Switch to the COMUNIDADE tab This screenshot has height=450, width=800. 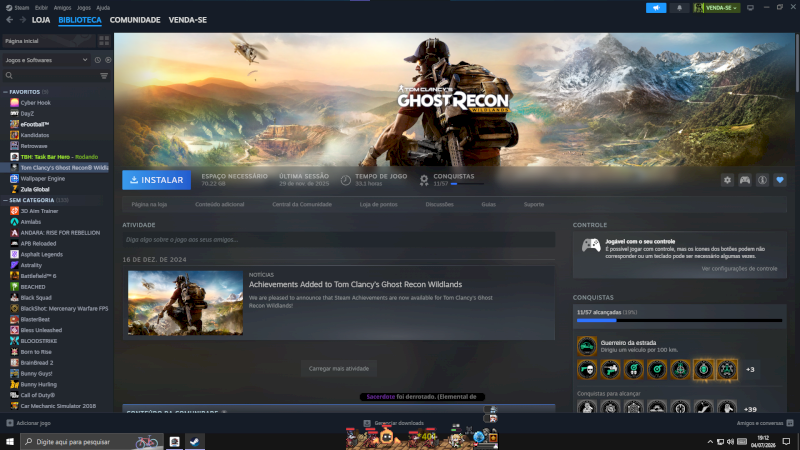[x=135, y=20]
